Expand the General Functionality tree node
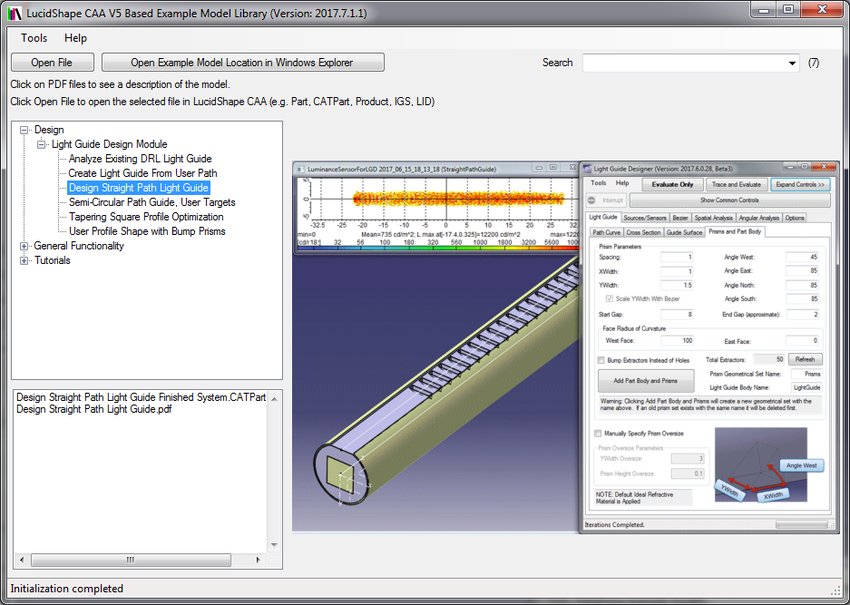850x605 pixels. [x=24, y=246]
